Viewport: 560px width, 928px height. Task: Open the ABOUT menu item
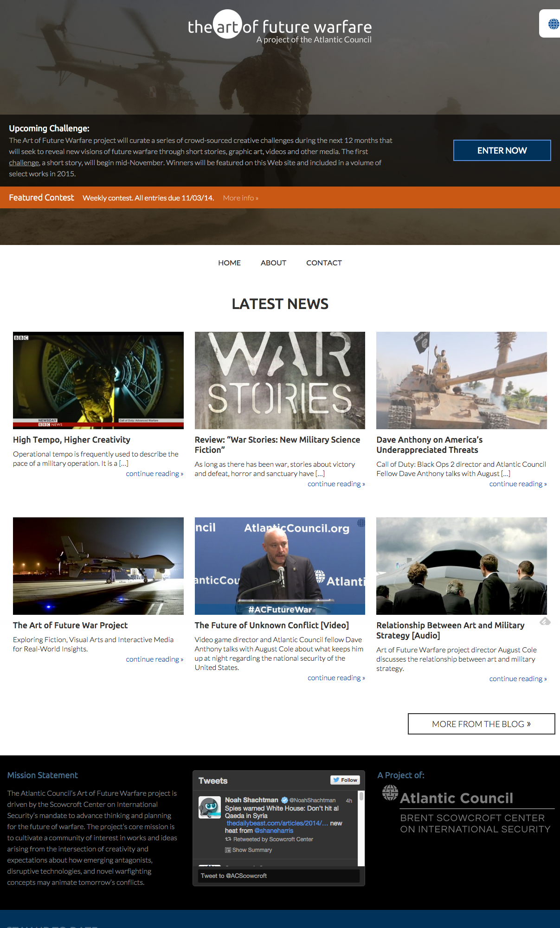point(273,263)
